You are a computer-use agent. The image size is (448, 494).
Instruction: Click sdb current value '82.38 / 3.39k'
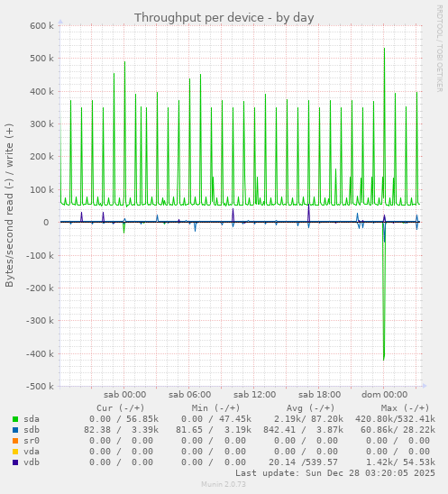coord(121,430)
